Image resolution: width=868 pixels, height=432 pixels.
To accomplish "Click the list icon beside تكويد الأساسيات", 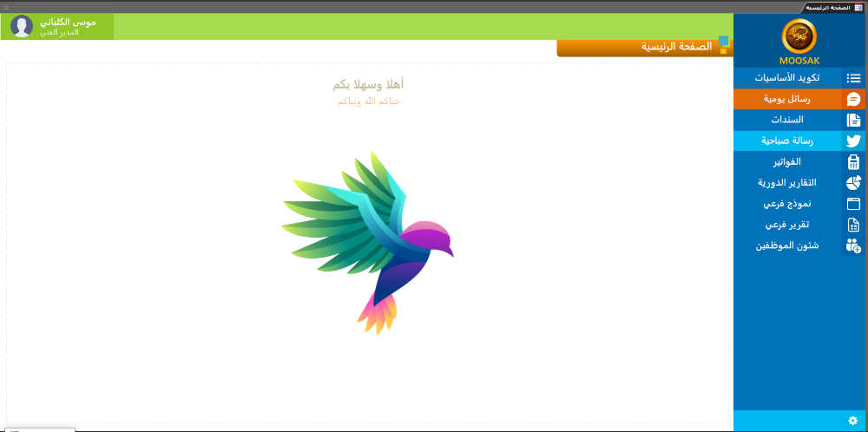I will (853, 78).
